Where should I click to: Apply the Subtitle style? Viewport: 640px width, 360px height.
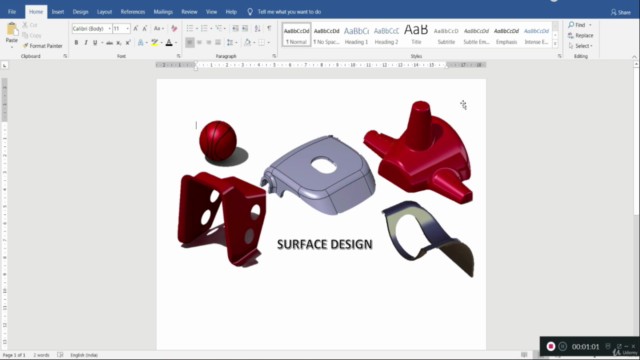pyautogui.click(x=446, y=35)
